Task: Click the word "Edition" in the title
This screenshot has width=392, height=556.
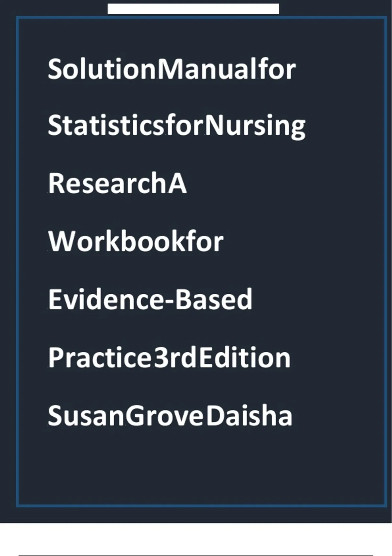Action: pyautogui.click(x=245, y=357)
